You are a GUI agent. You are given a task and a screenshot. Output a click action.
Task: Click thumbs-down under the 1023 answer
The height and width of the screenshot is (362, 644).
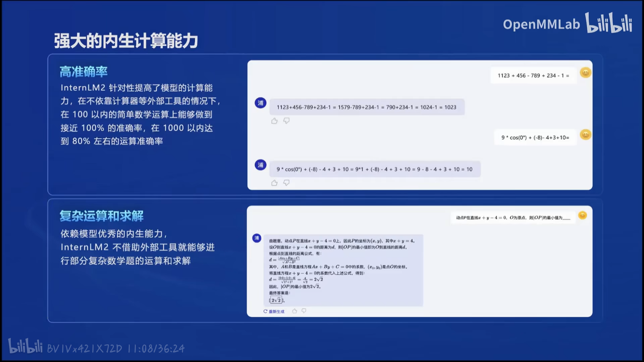tap(286, 121)
